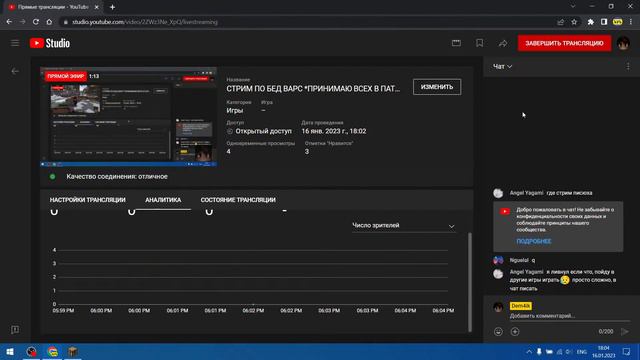Click the ПРЯМОЙ ЭФИР live badge
The image size is (640, 360).
pyautogui.click(x=65, y=76)
